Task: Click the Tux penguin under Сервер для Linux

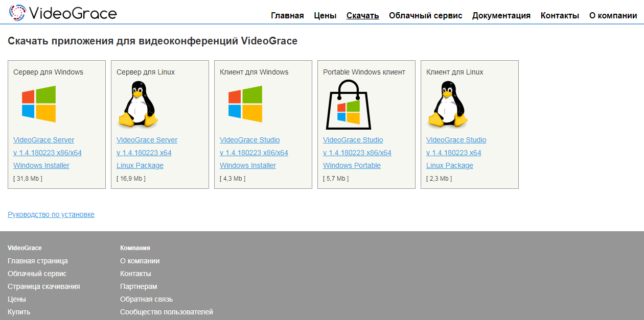Action: click(139, 104)
